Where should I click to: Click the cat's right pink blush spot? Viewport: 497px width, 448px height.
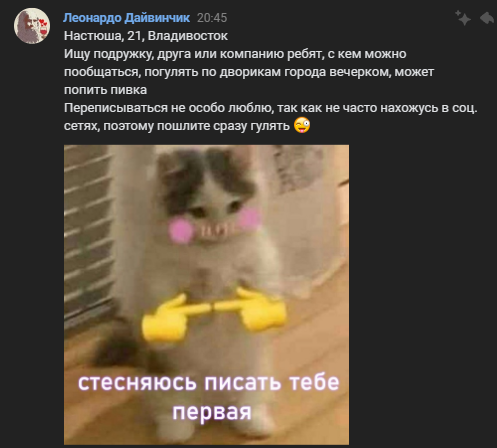(249, 219)
